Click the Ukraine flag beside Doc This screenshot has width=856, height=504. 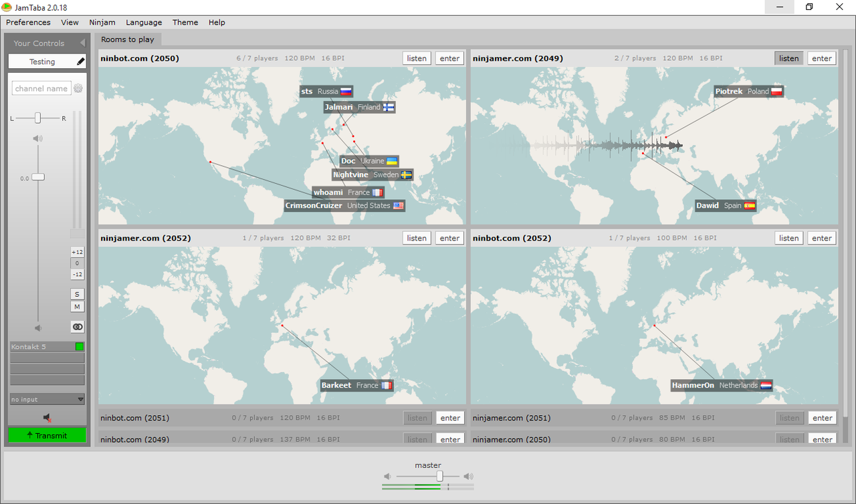point(392,161)
